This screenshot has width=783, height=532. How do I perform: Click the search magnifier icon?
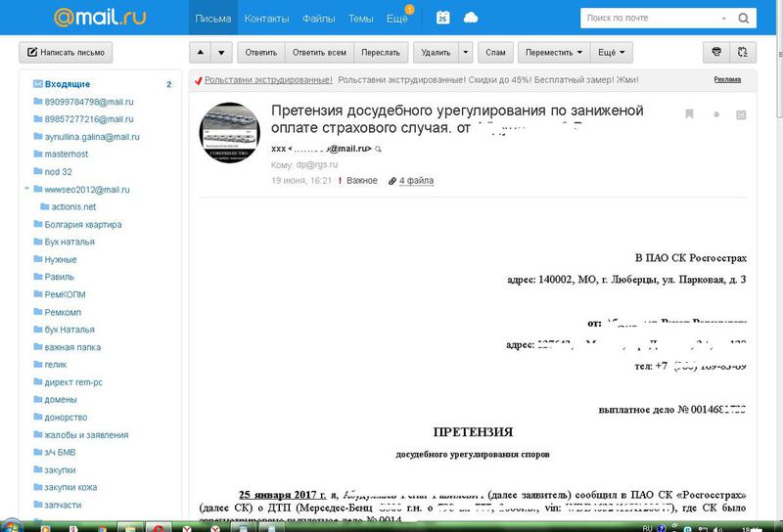click(743, 18)
